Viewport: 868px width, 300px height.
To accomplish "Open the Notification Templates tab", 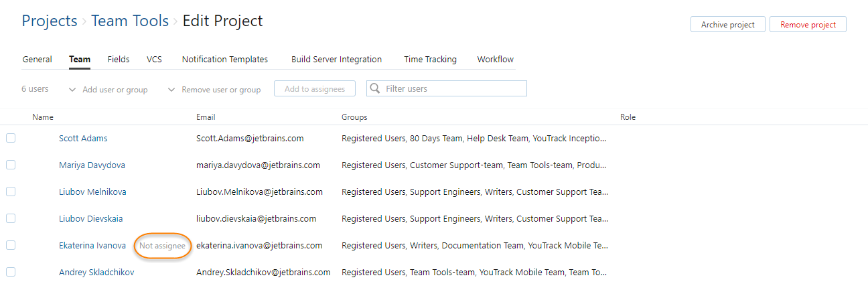I will [225, 60].
